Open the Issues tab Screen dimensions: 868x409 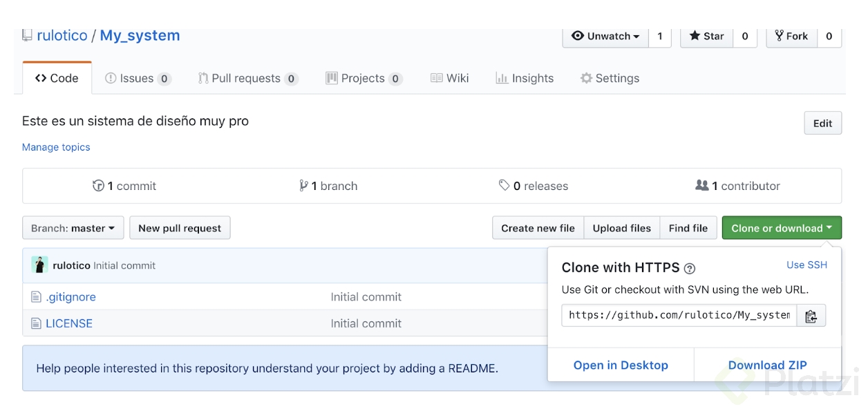coord(138,79)
